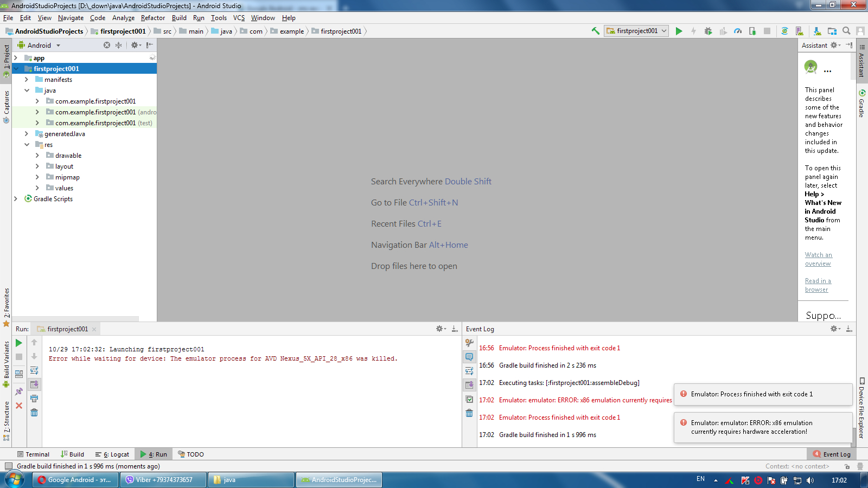Toggle Show balloons button in Event Log
Screen dimensions: 868x488
[x=469, y=357]
